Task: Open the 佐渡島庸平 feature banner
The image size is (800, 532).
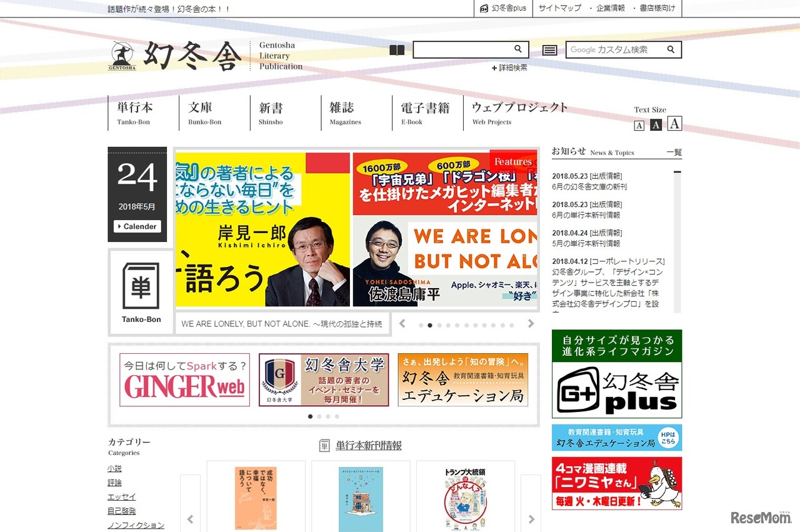Action: click(445, 229)
